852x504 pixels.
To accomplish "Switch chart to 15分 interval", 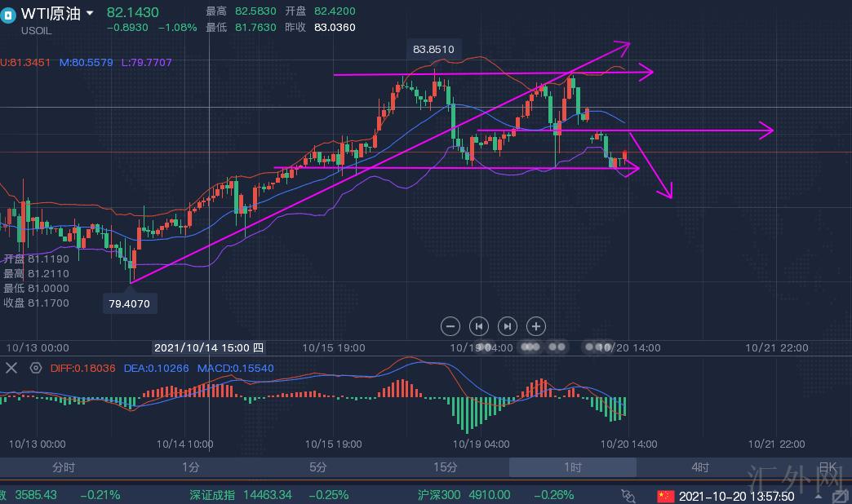I will pos(446,467).
